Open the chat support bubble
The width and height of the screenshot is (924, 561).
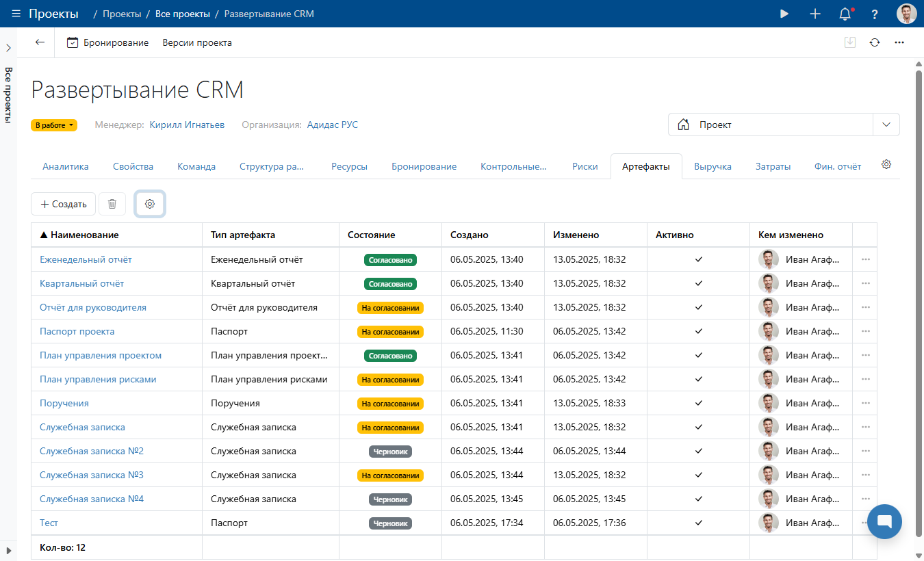click(x=884, y=521)
